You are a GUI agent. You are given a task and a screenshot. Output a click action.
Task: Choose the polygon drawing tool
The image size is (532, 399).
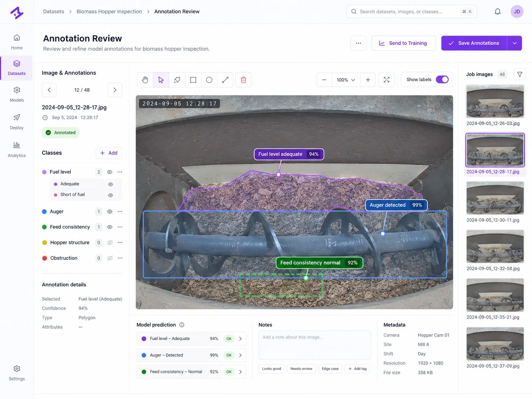click(177, 80)
